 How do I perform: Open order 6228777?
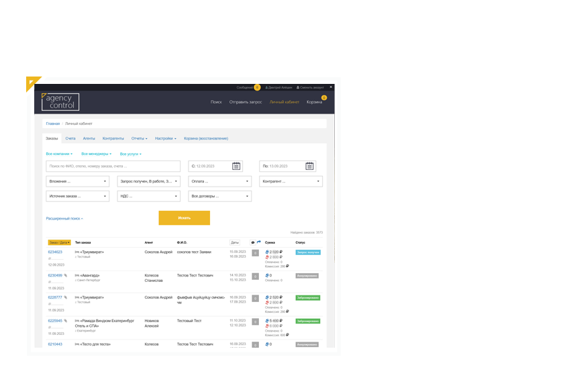pos(55,297)
